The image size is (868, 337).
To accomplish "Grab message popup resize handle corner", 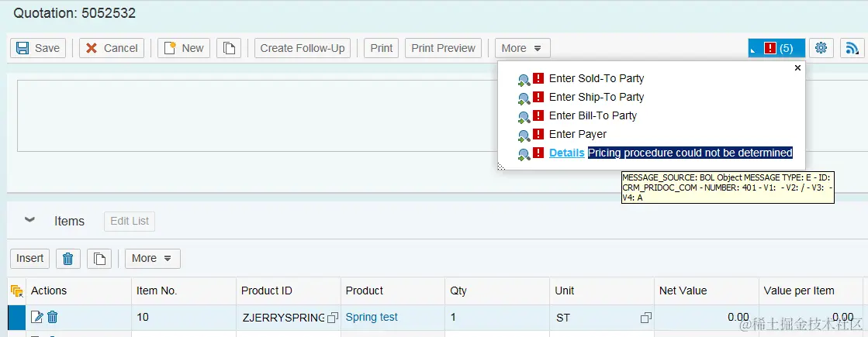I will [x=501, y=166].
